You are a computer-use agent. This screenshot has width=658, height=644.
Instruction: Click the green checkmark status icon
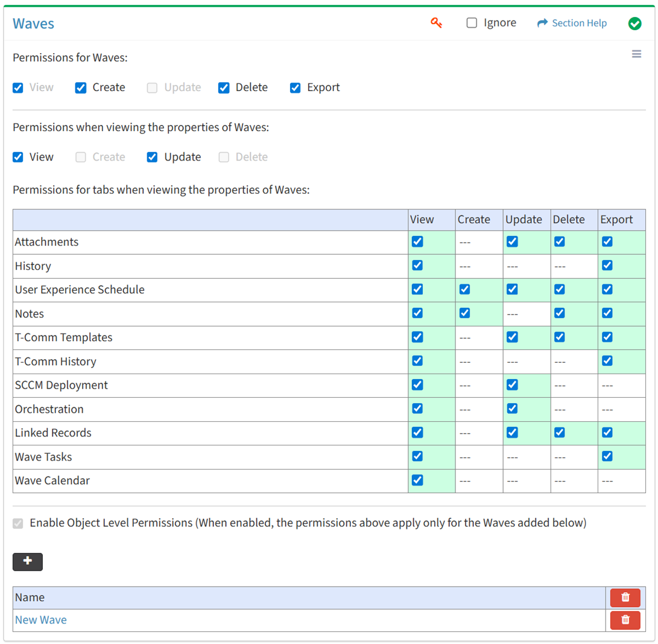click(634, 24)
